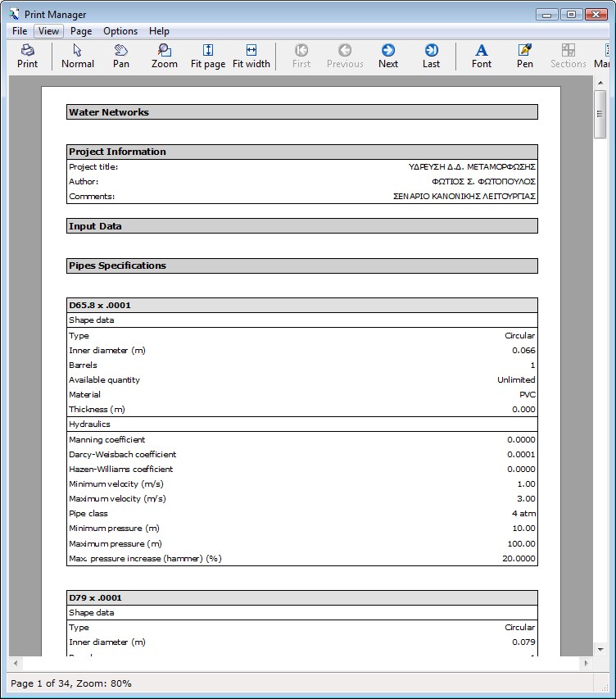Click the vertical scrollbar up arrow
Image resolution: width=616 pixels, height=699 pixels.
pyautogui.click(x=600, y=84)
